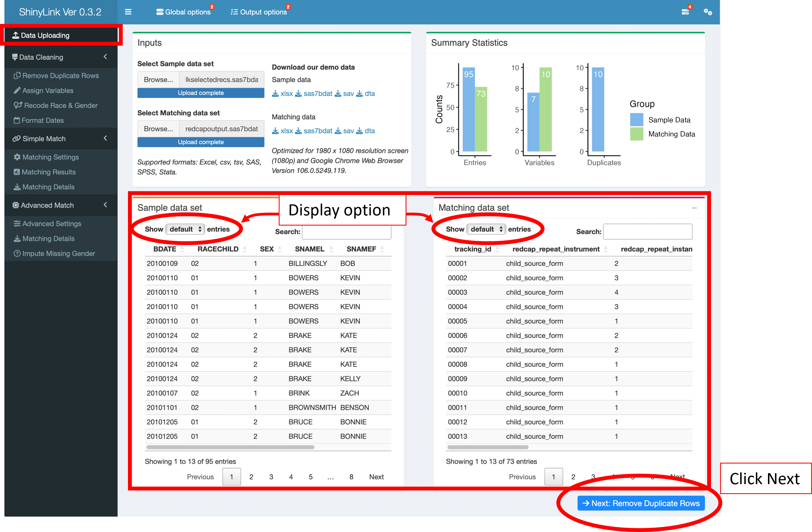This screenshot has height=532, width=812.
Task: Click the blue Entries bar labeled 95
Action: click(469, 110)
